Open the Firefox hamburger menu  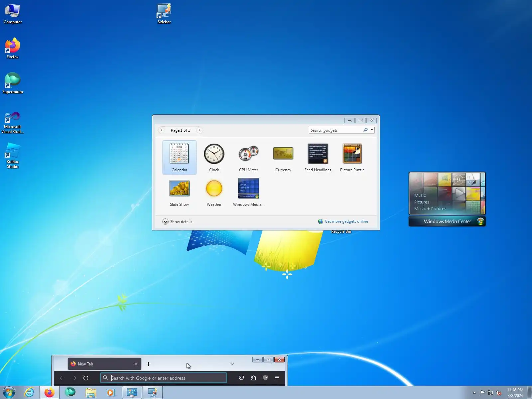point(277,378)
